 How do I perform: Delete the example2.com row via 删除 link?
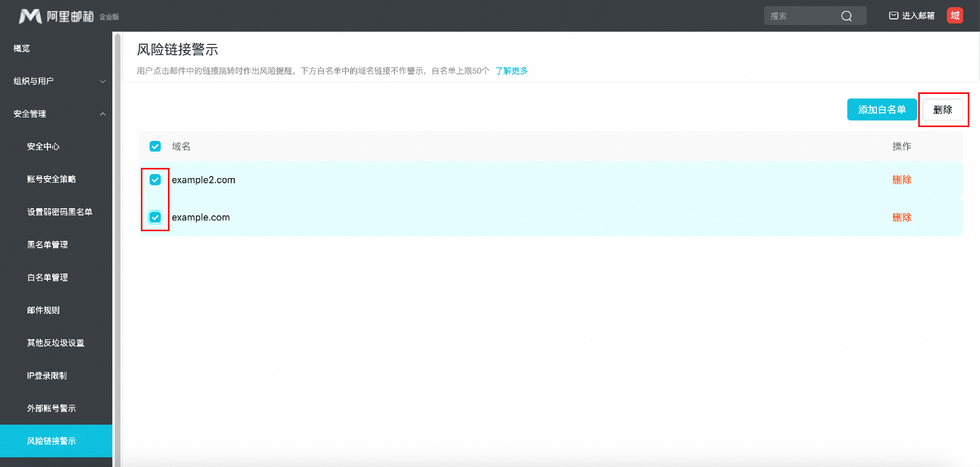[901, 180]
